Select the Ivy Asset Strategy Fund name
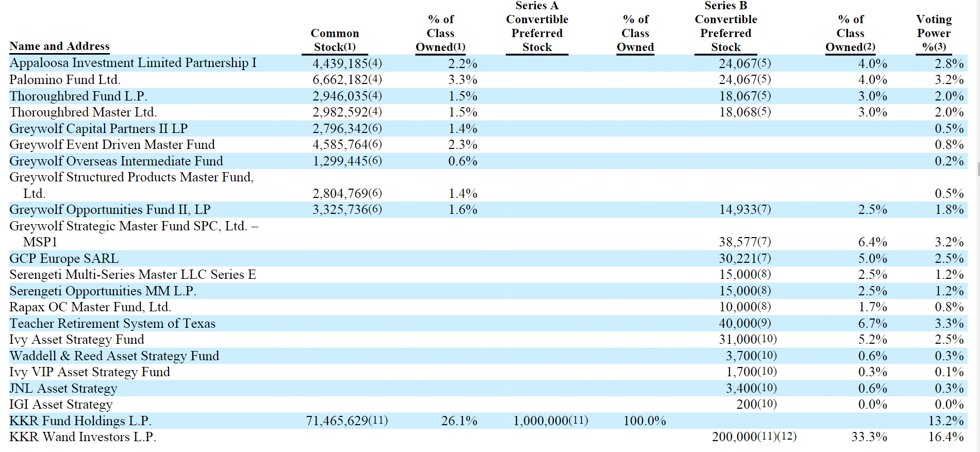This screenshot has width=980, height=452. pos(77,340)
